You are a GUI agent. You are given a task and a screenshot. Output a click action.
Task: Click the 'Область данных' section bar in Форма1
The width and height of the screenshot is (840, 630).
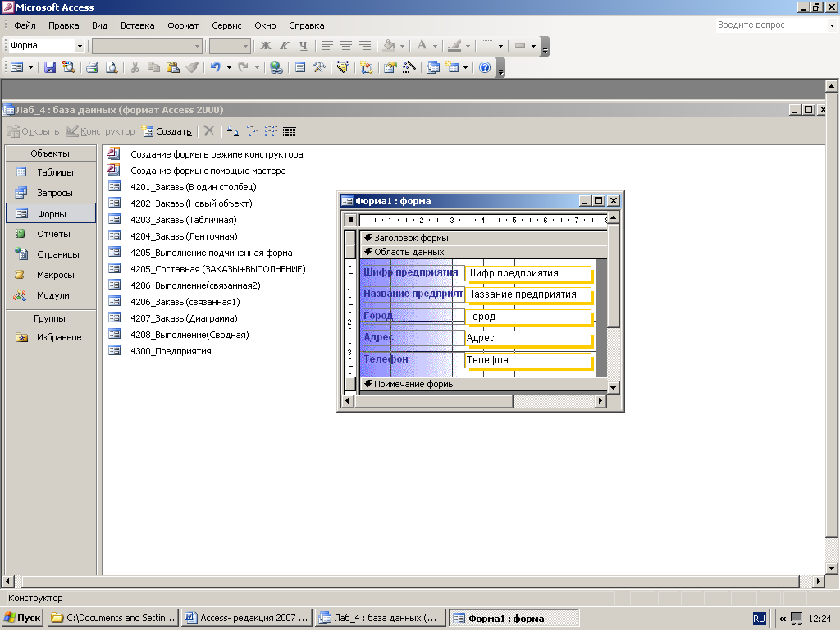(x=483, y=252)
